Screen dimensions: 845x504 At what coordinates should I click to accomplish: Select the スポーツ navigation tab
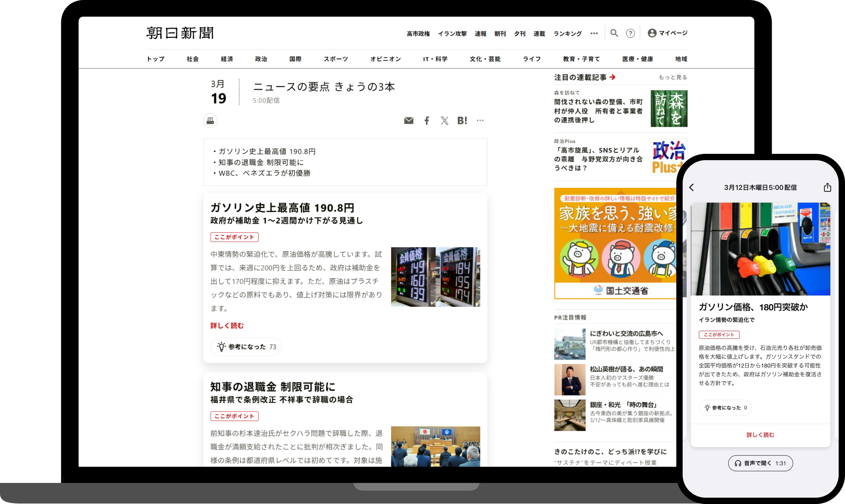[336, 59]
